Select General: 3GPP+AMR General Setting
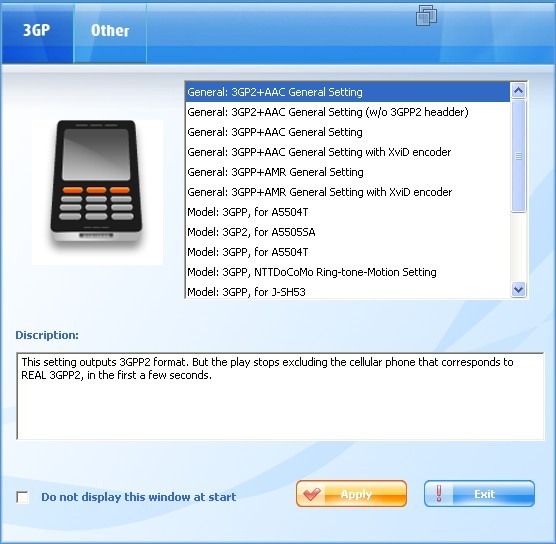556x544 pixels. pos(348,172)
